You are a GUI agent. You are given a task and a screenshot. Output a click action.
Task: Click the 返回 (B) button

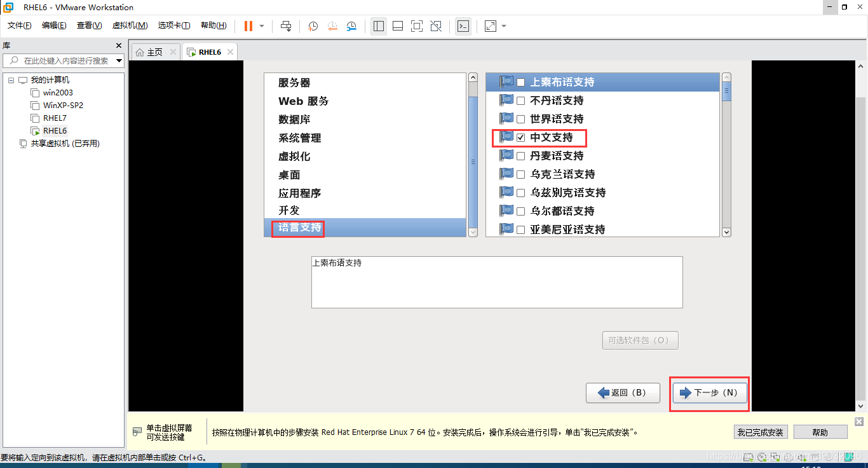(x=622, y=393)
